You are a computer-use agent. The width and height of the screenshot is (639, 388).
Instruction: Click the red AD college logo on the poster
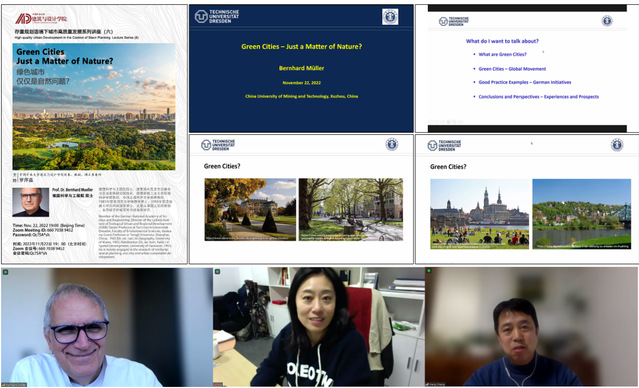point(41,19)
